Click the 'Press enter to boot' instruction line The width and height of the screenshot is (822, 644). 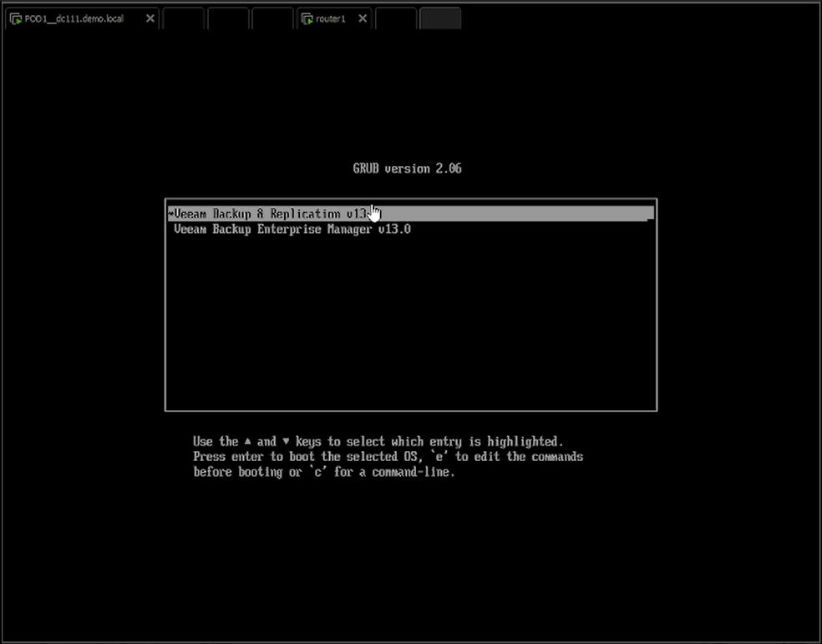tap(388, 456)
